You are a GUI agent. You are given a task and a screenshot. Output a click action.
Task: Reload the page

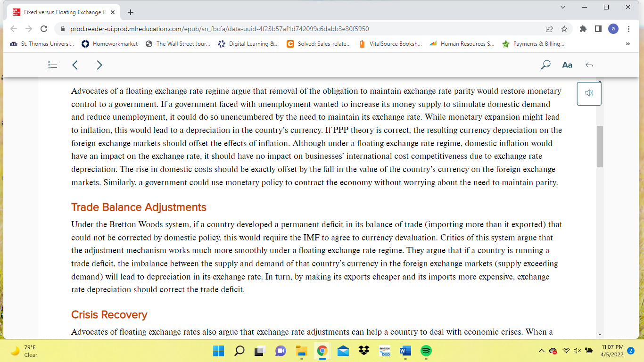coord(44,29)
